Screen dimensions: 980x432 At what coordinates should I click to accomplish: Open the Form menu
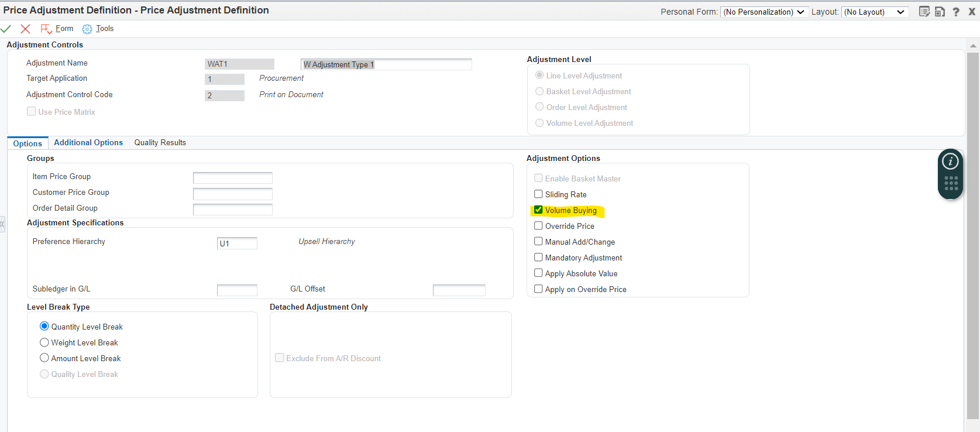pyautogui.click(x=64, y=28)
